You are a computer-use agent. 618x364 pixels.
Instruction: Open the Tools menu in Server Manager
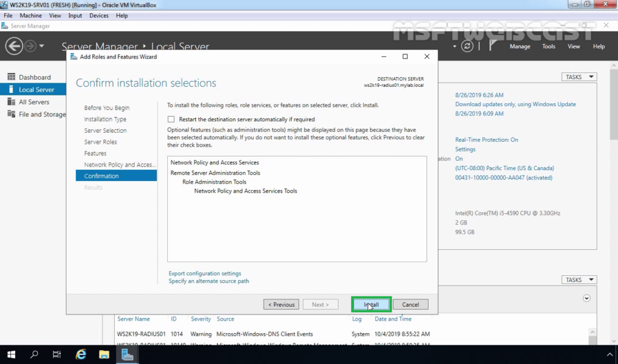point(548,46)
